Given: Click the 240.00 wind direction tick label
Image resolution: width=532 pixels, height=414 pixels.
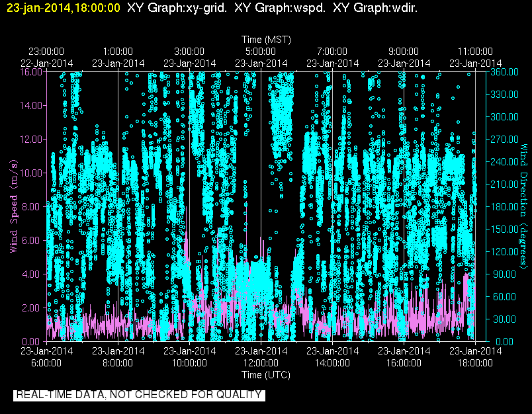Looking at the screenshot, I should tap(504, 162).
